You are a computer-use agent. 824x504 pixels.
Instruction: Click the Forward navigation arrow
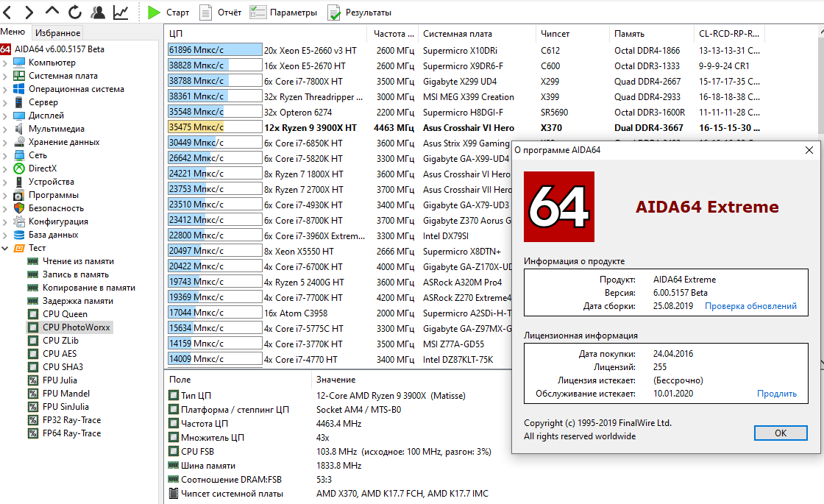[x=29, y=12]
